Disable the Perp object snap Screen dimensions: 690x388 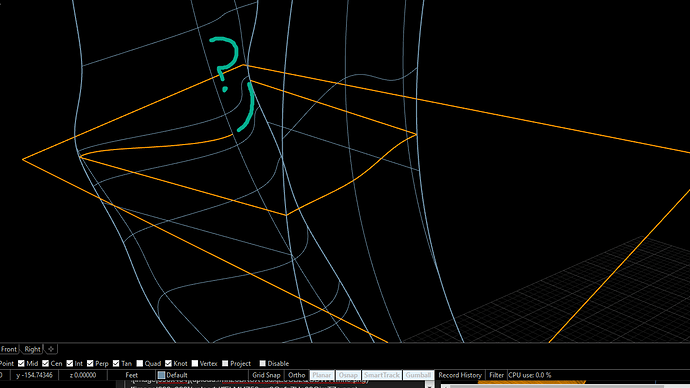90,363
